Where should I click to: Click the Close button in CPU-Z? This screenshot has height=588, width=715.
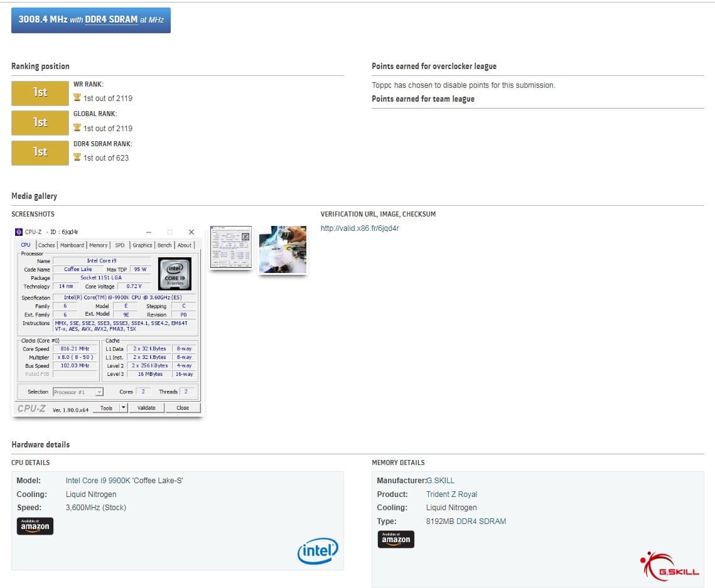[183, 408]
